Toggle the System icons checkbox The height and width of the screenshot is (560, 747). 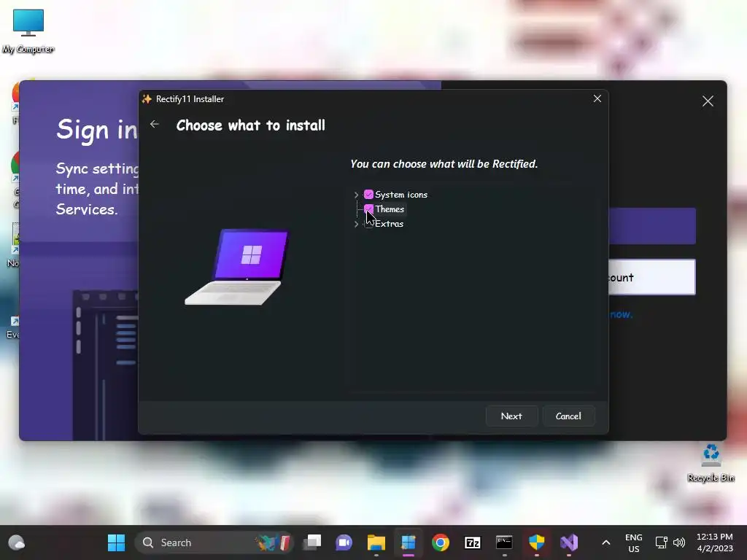368,194
